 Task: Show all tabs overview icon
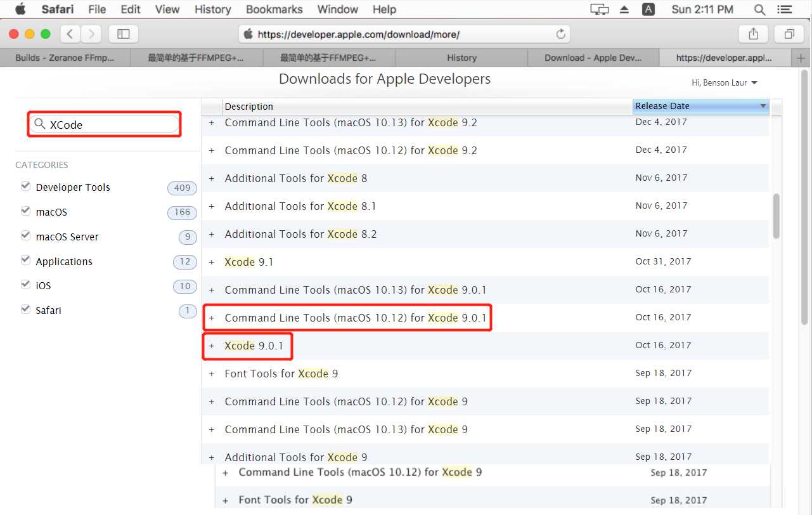tap(789, 34)
